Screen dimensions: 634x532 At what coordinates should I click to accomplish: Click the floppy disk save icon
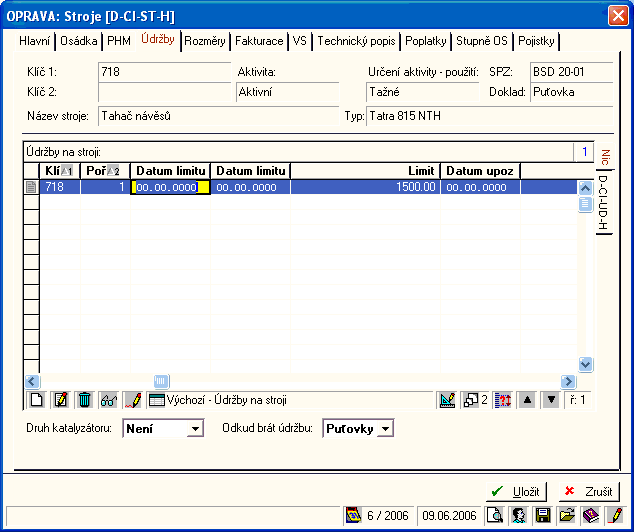coord(543,515)
